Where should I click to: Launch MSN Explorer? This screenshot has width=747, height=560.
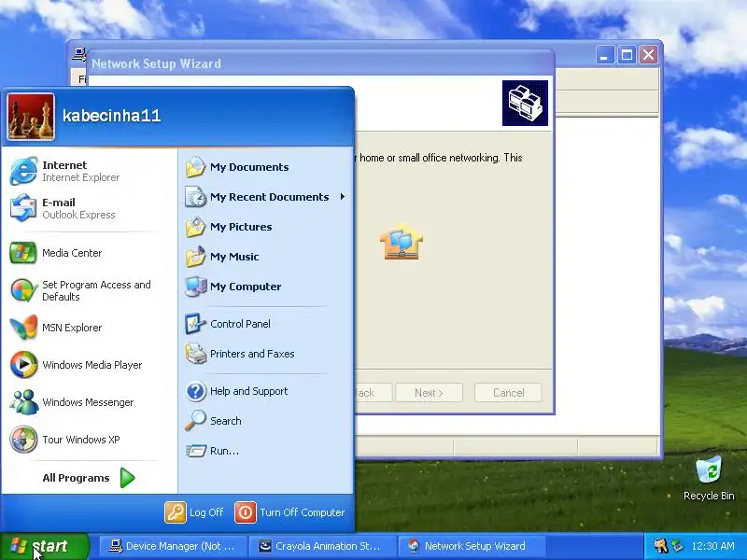[89, 328]
